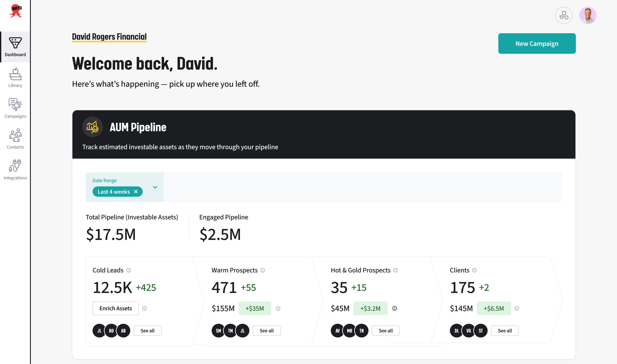Open the profile avatar menu
The width and height of the screenshot is (617, 364).
point(588,15)
